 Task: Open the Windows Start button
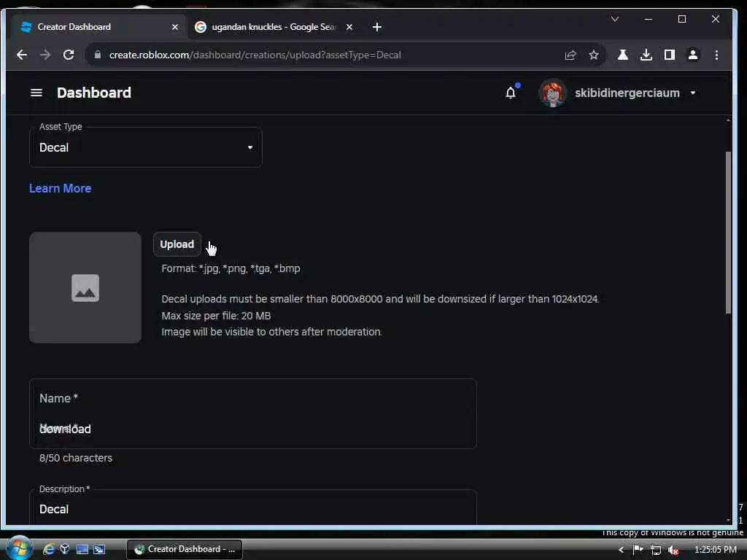(19, 548)
